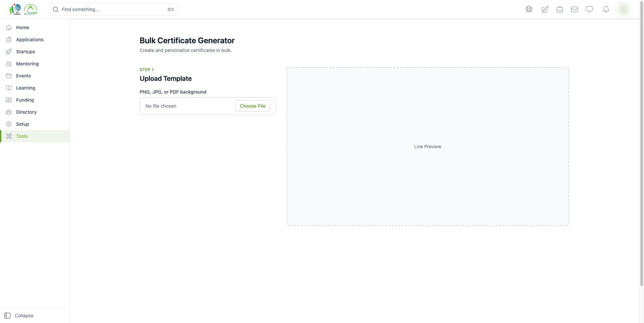Go to Funding page
644x323 pixels.
(35, 100)
